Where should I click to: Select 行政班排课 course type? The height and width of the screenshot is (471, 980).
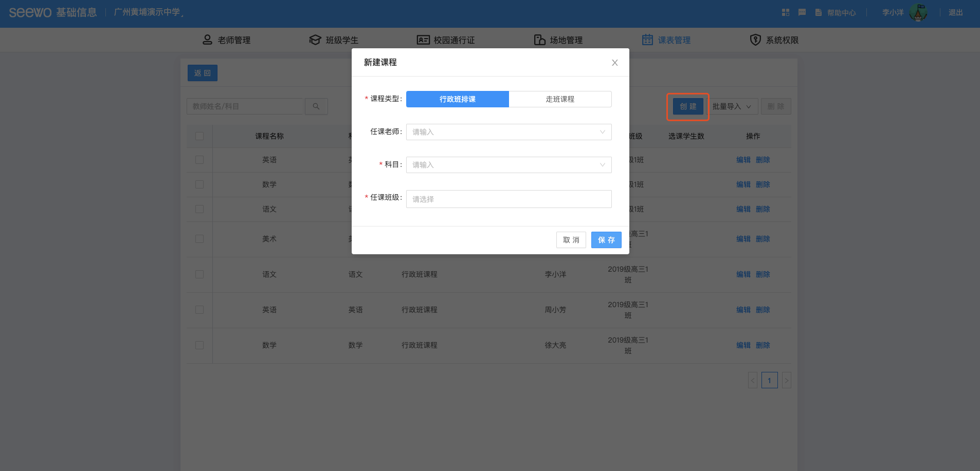458,99
